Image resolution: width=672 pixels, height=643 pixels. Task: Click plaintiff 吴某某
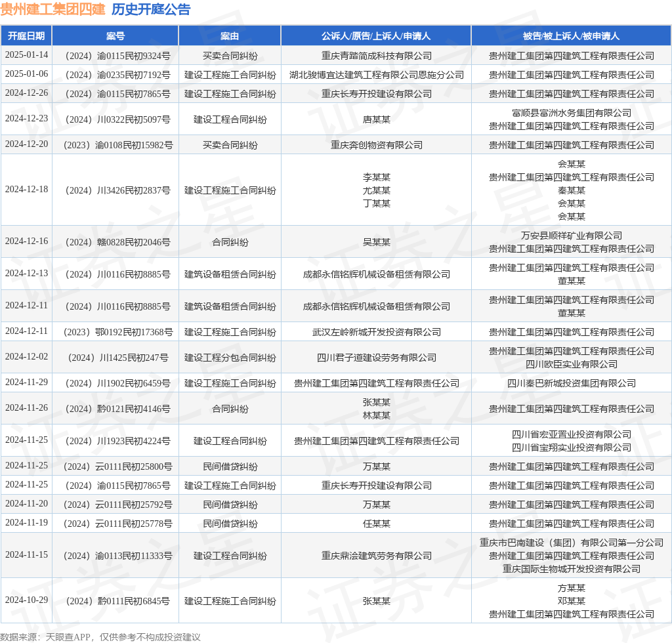pos(376,243)
